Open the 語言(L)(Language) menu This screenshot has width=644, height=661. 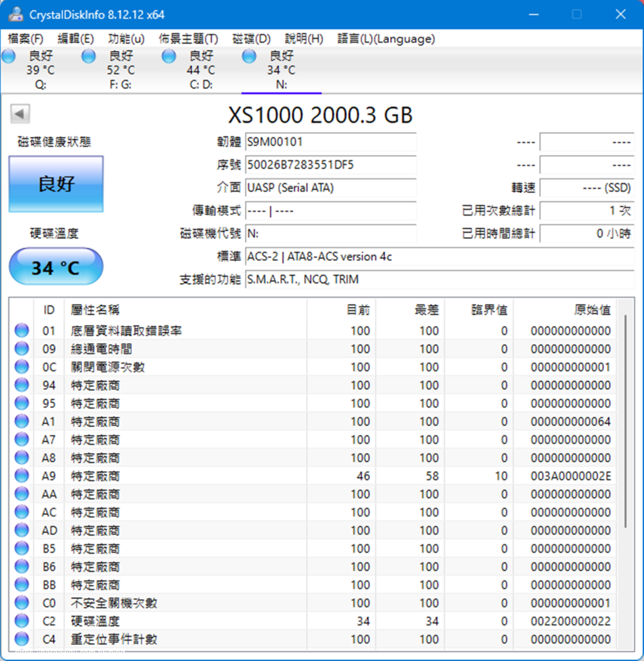tap(386, 39)
